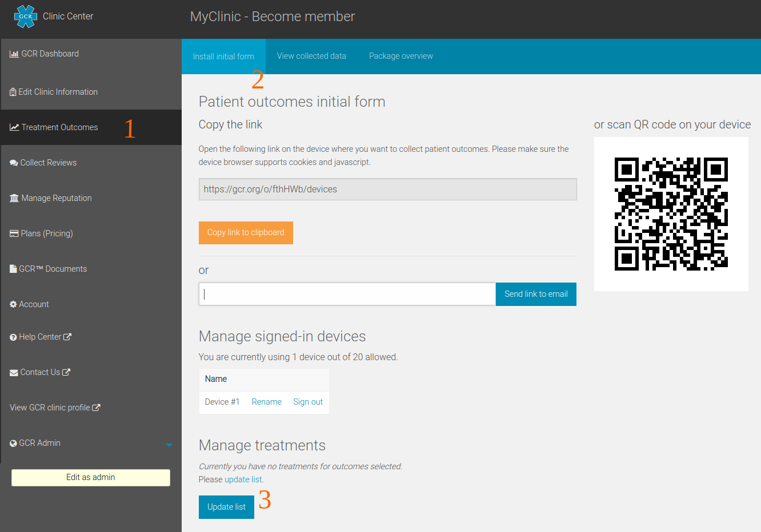Switch to Install initial form tab
Screen dimensions: 761x532
tap(223, 57)
